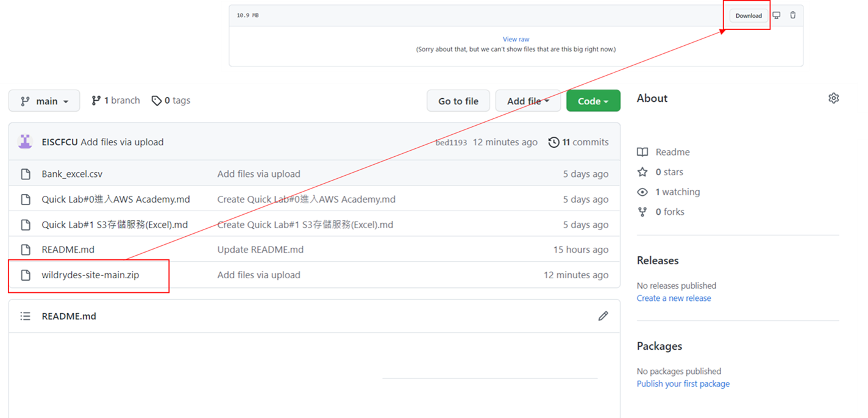Click the 12 minutes ago timestamp for wildrydes-site-main.zip

576,275
